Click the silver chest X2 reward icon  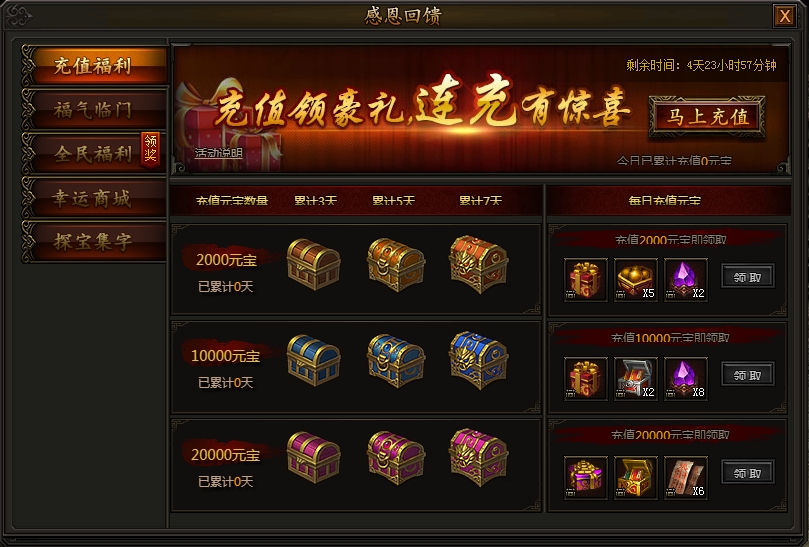click(x=636, y=379)
